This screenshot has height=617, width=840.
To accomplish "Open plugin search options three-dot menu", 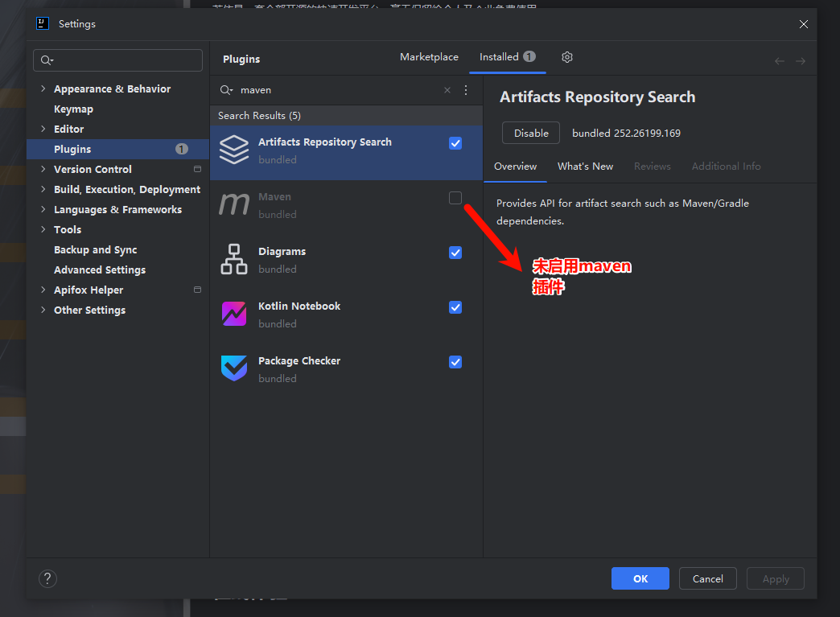I will tap(466, 90).
